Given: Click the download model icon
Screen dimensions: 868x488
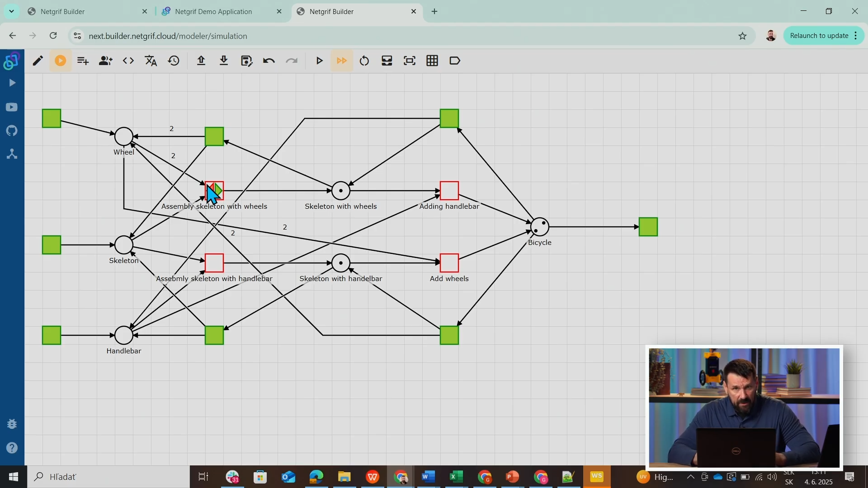Looking at the screenshot, I should click(x=224, y=61).
